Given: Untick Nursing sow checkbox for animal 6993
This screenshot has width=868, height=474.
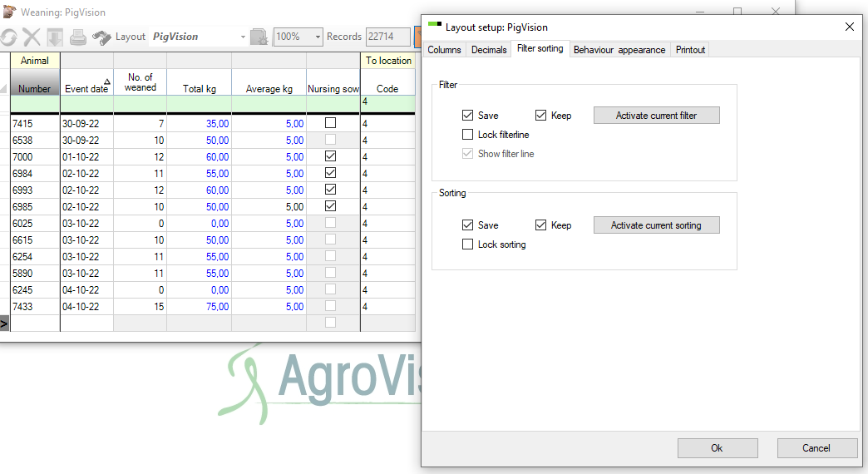Looking at the screenshot, I should pos(330,190).
